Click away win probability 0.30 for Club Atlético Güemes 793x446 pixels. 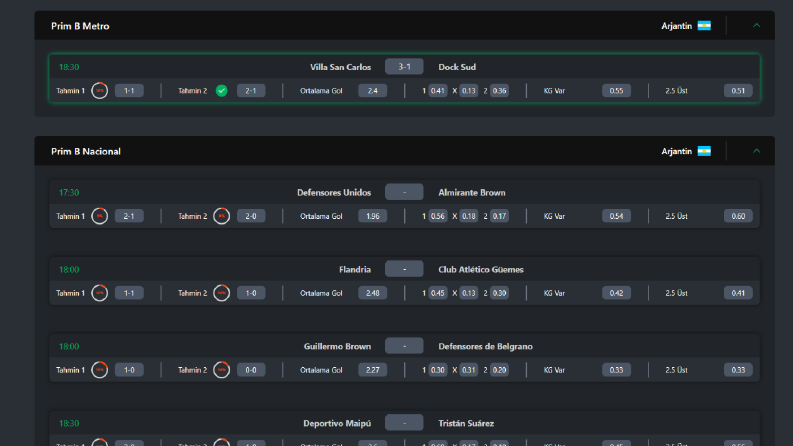coord(499,293)
